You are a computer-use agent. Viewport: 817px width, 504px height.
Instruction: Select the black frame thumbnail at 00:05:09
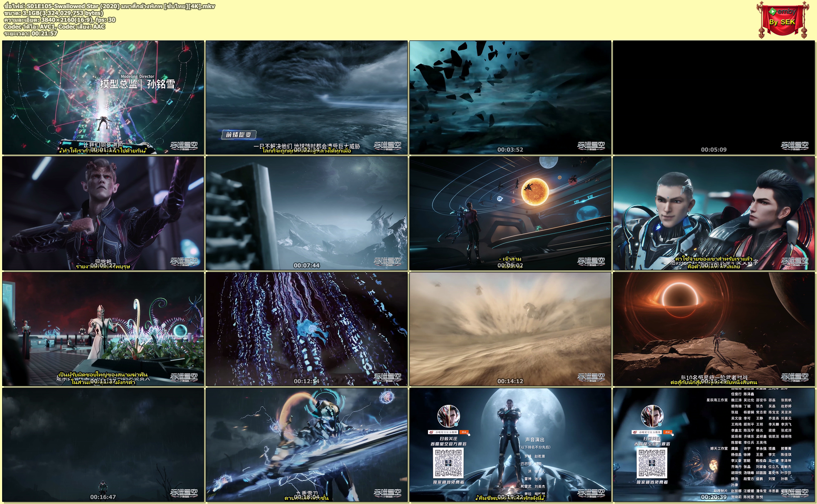point(714,97)
